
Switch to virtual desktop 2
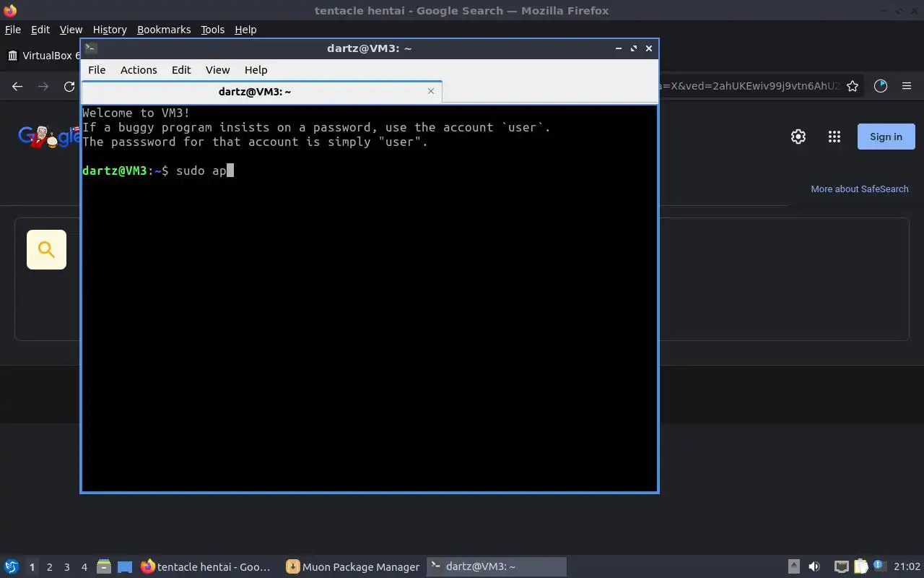pyautogui.click(x=49, y=567)
